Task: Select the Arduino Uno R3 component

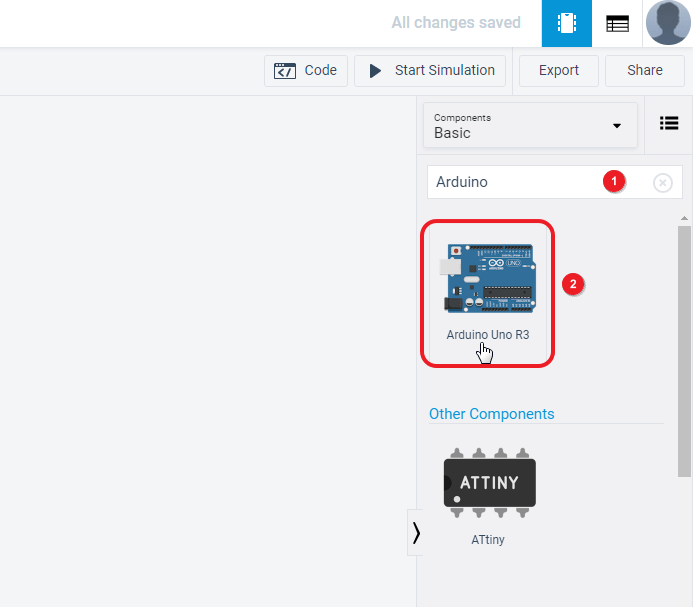Action: pyautogui.click(x=488, y=292)
